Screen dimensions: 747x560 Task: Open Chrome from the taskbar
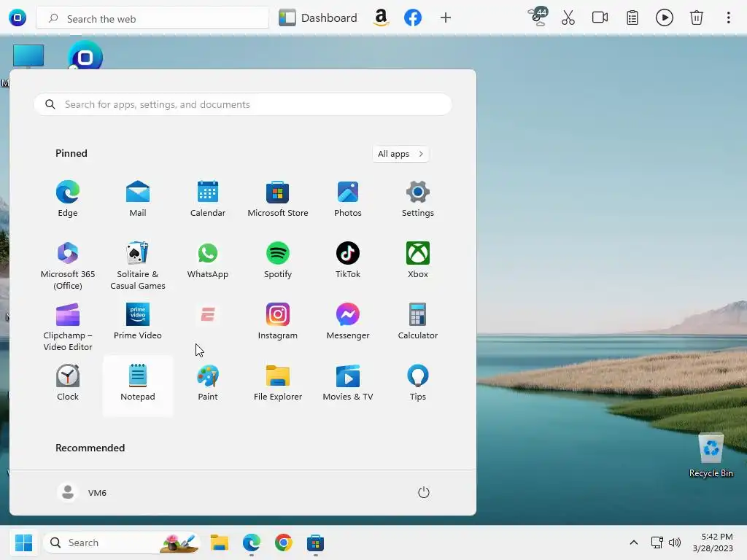[284, 542]
